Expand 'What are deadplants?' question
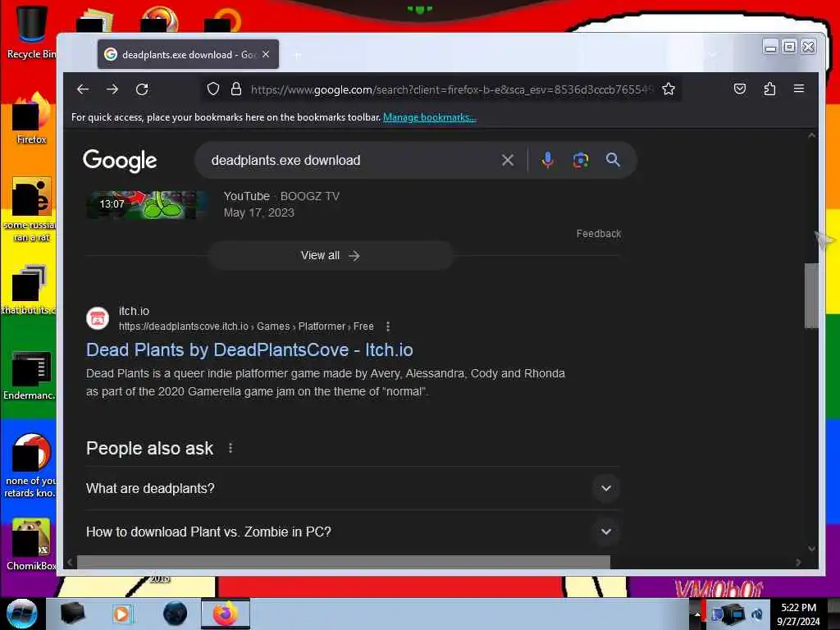The height and width of the screenshot is (630, 840). [x=353, y=488]
